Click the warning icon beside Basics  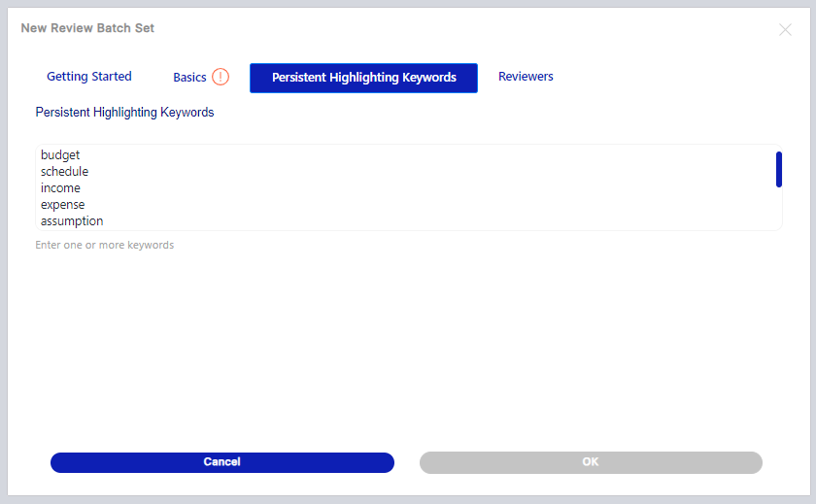pos(221,77)
